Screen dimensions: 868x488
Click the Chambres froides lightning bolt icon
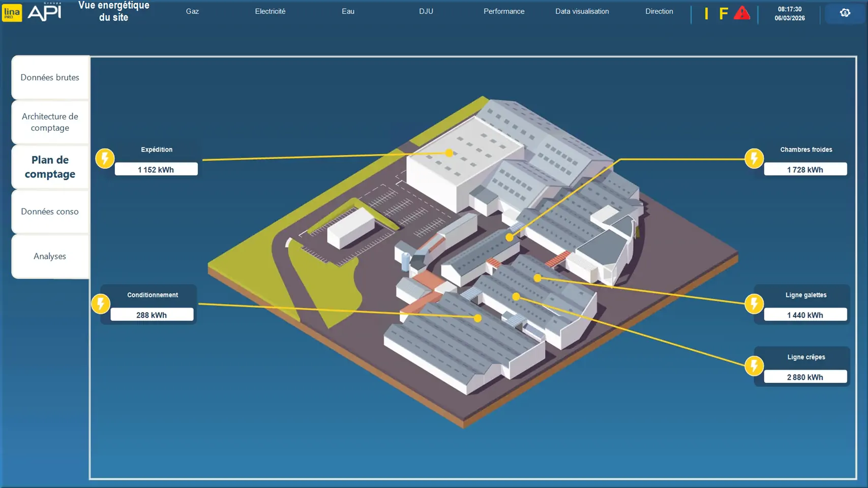pyautogui.click(x=754, y=158)
